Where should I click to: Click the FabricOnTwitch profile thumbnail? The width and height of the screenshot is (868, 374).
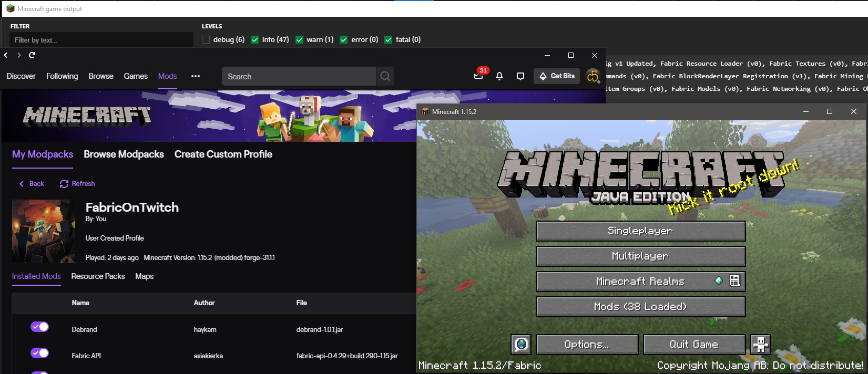point(44,231)
